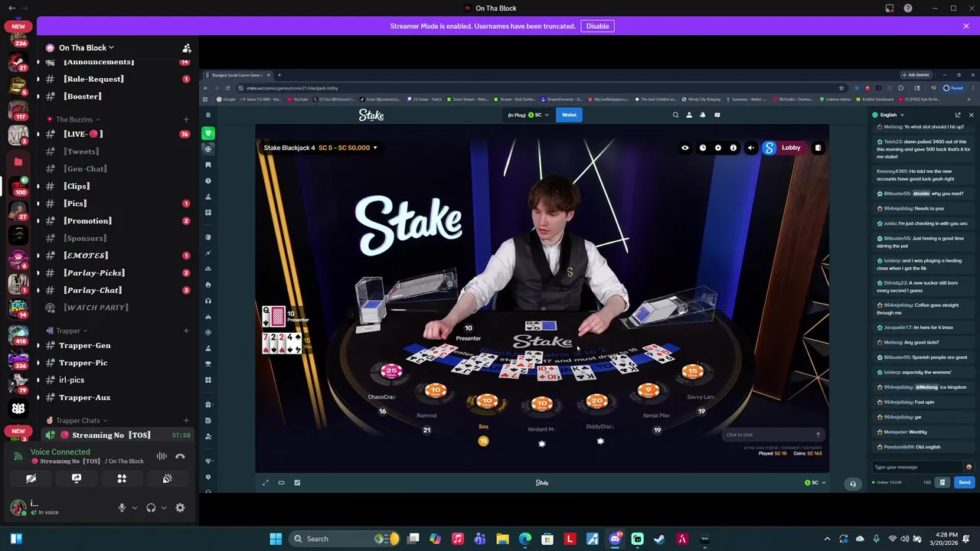Open blackjack game settings gear

click(717, 148)
